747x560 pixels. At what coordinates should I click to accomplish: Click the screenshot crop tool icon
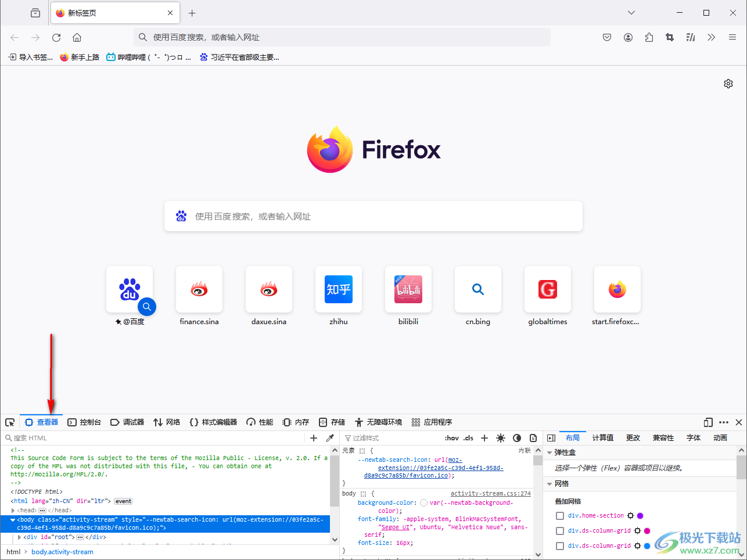coord(670,37)
